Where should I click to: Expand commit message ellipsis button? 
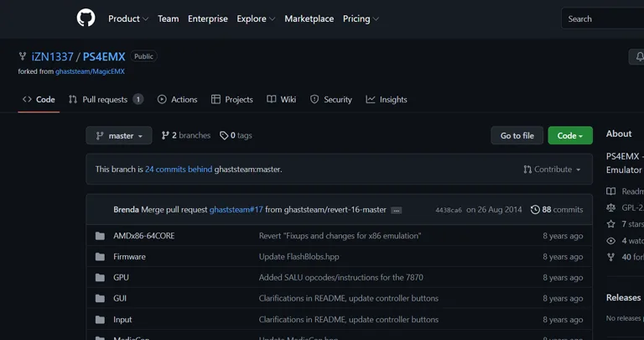pyautogui.click(x=397, y=210)
